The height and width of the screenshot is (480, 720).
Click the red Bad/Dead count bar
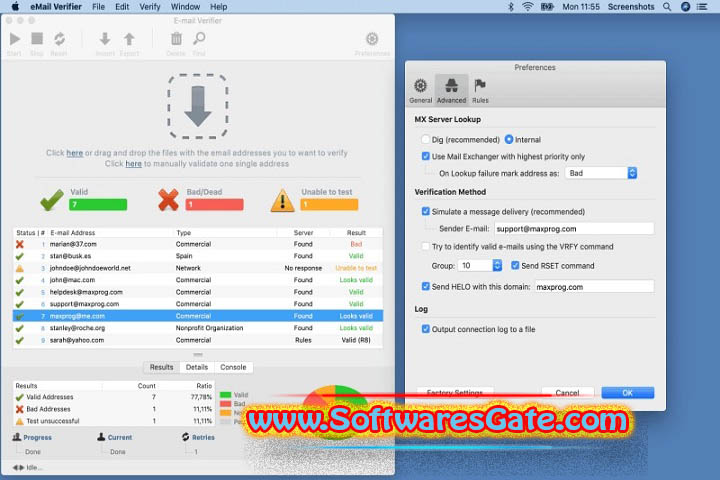tap(214, 204)
